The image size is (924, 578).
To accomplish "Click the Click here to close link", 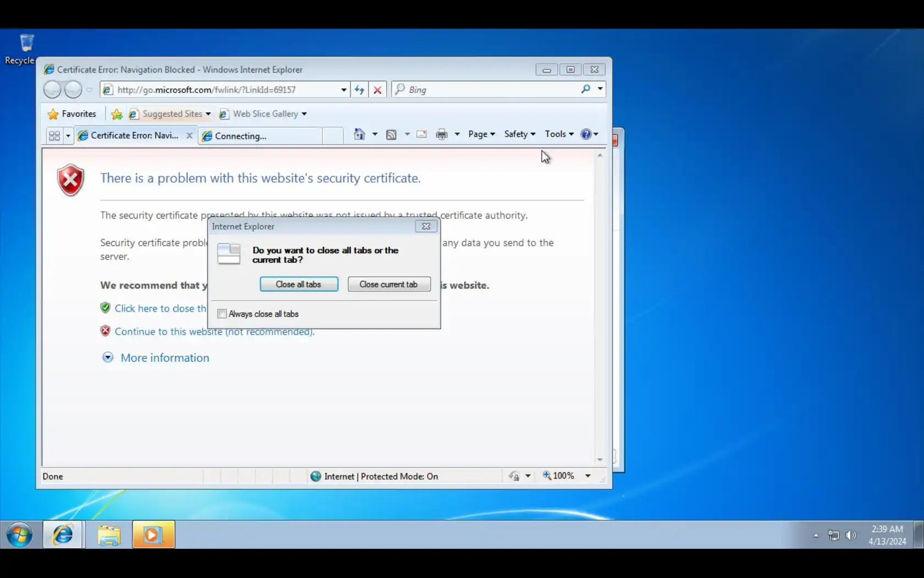I will coord(160,308).
